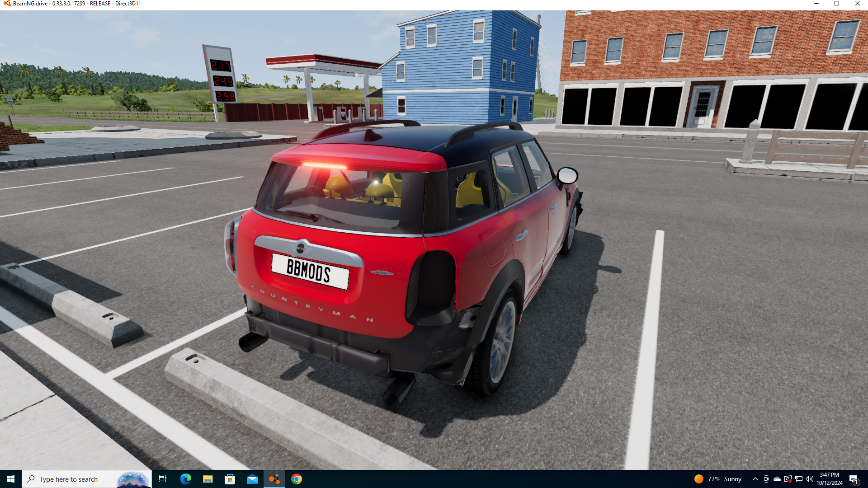Open the clock showing 3:47 PM

pyautogui.click(x=830, y=479)
